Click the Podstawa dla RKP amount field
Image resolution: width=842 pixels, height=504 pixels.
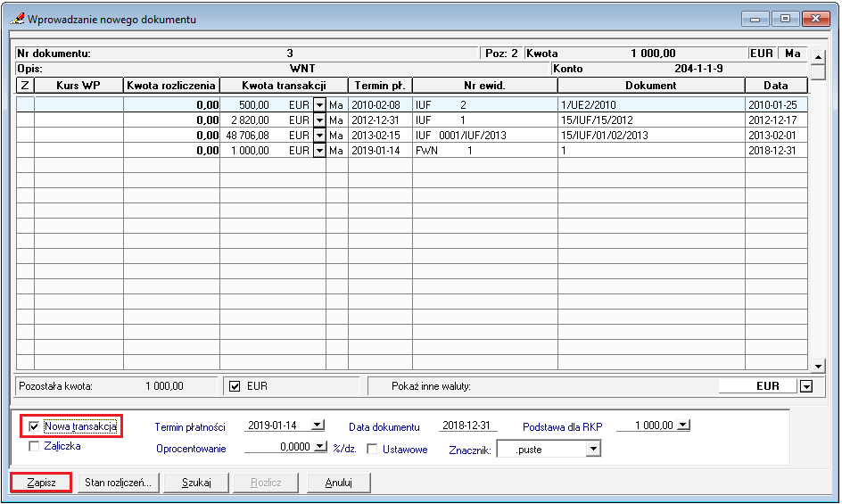[x=647, y=425]
